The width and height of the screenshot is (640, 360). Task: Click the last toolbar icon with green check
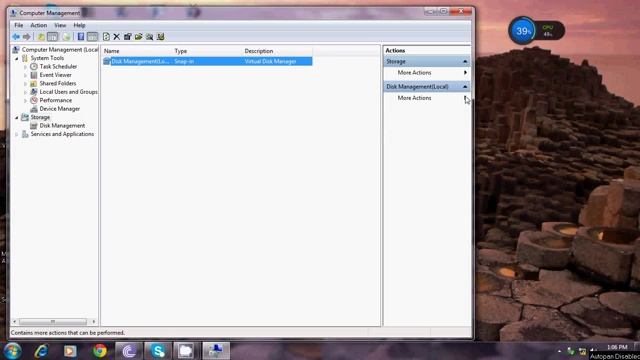coord(161,37)
